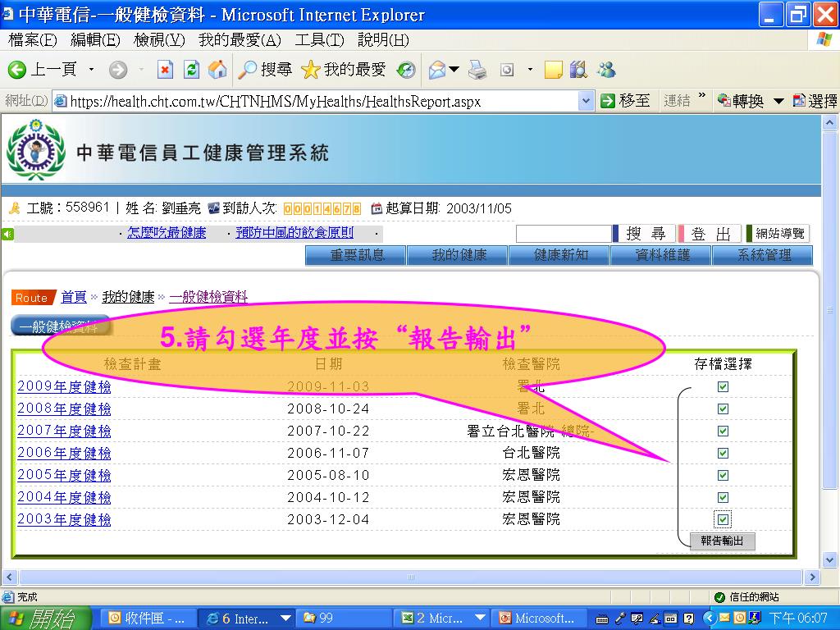Go to the Home page icon
The image size is (840, 630).
217,70
